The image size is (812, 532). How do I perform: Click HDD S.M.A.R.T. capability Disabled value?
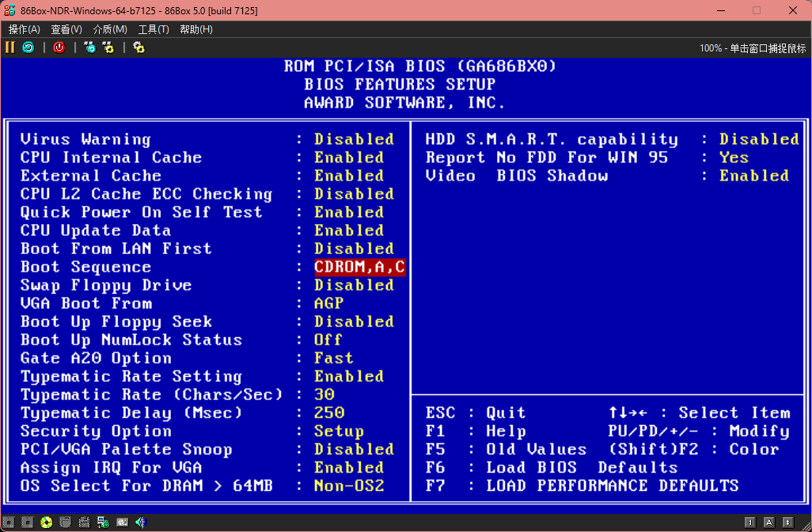click(759, 139)
